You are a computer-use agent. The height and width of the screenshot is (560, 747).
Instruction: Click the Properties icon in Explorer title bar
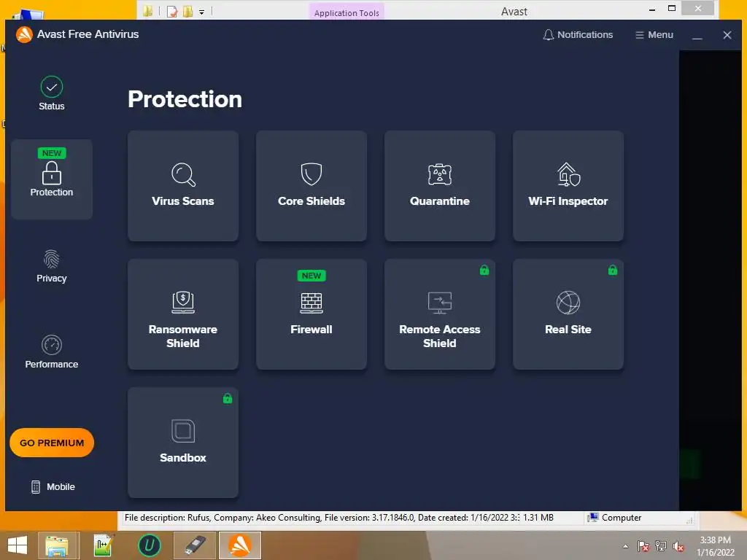click(x=172, y=12)
